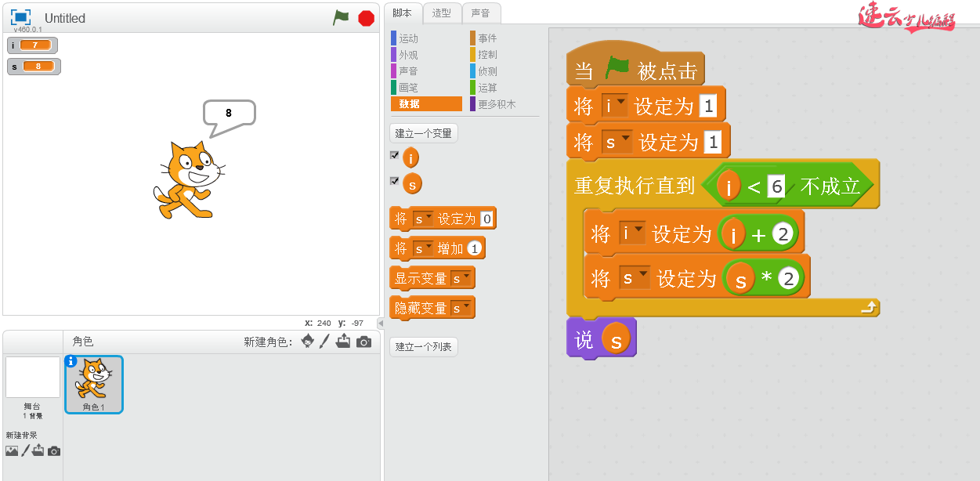Viewport: 980px width, 481px height.
Task: Click the paintbrush to paint a new sprite
Action: pos(325,341)
